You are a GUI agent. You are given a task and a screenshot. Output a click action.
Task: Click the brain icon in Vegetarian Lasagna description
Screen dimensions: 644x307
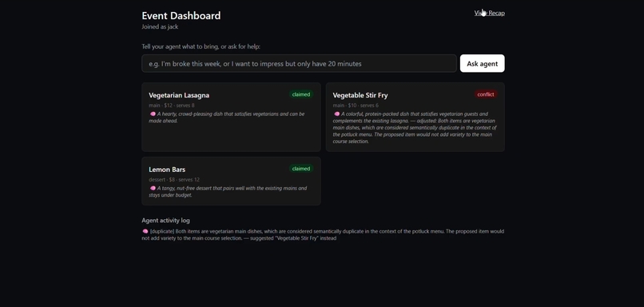click(x=153, y=114)
